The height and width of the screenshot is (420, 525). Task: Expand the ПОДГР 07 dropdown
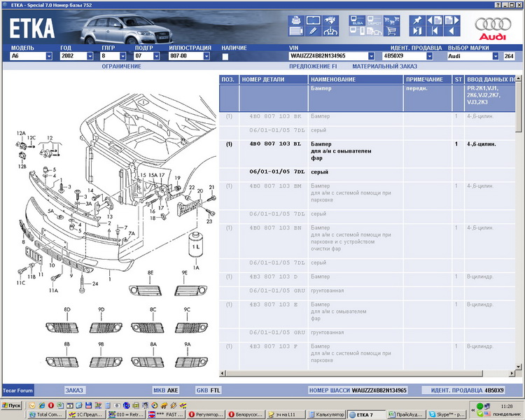click(x=156, y=56)
